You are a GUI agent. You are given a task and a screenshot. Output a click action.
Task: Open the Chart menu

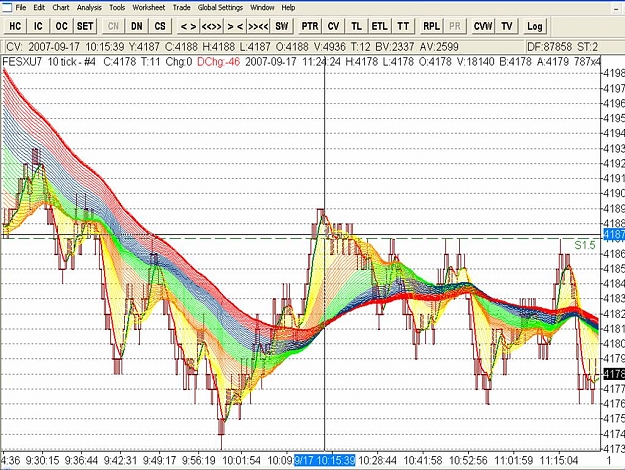61,8
